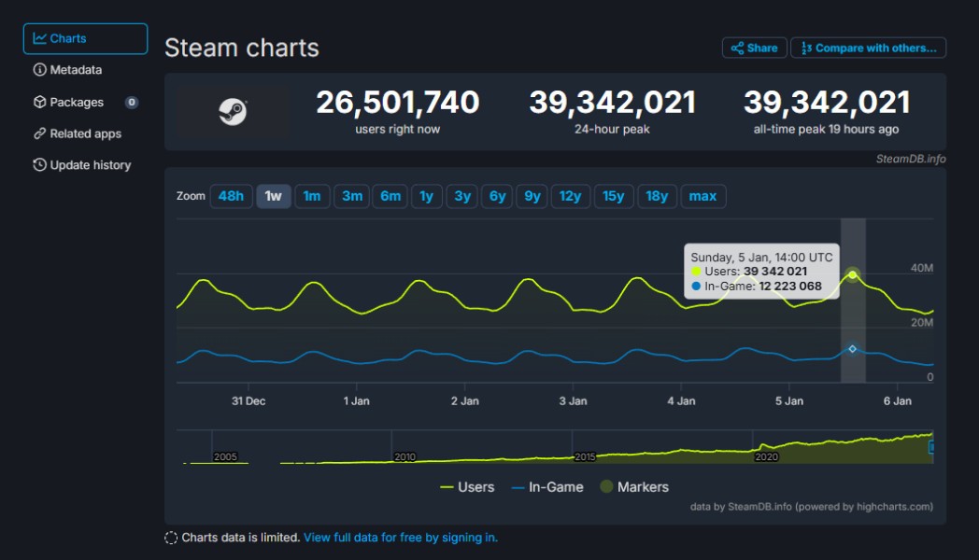Click the Compare with others button
Screen dimensions: 979x560
[868, 48]
